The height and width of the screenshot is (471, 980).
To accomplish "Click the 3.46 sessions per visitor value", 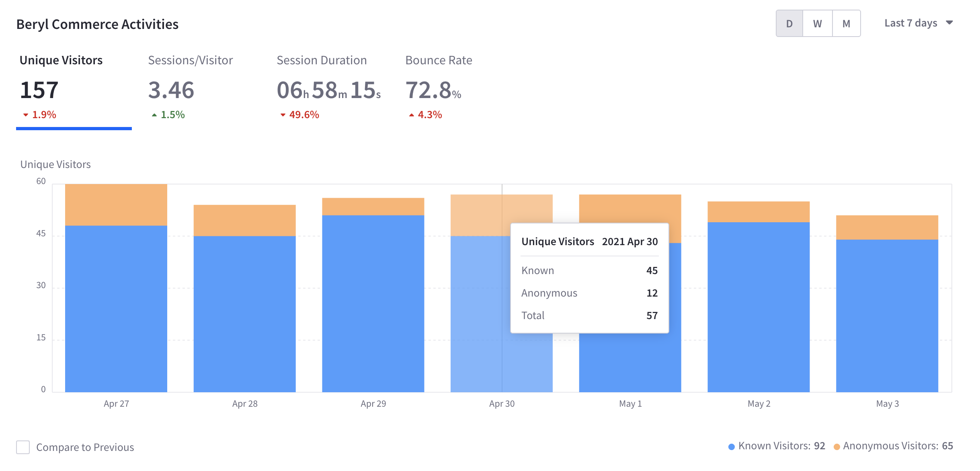I will (x=171, y=90).
